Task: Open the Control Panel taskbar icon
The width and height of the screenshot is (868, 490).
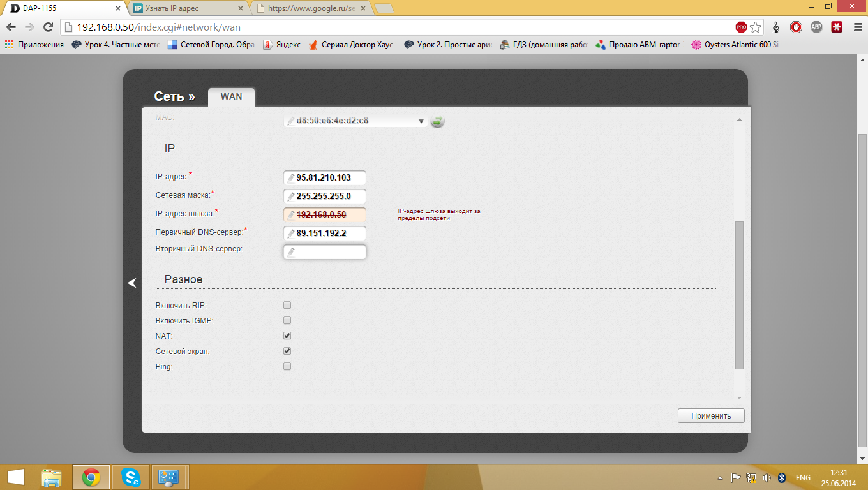Action: (168, 477)
